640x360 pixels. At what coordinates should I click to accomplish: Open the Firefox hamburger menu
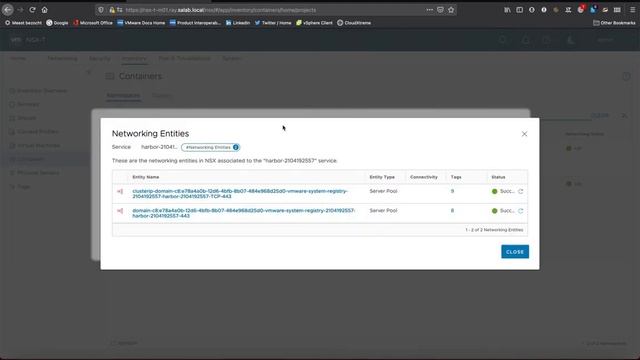pos(632,10)
